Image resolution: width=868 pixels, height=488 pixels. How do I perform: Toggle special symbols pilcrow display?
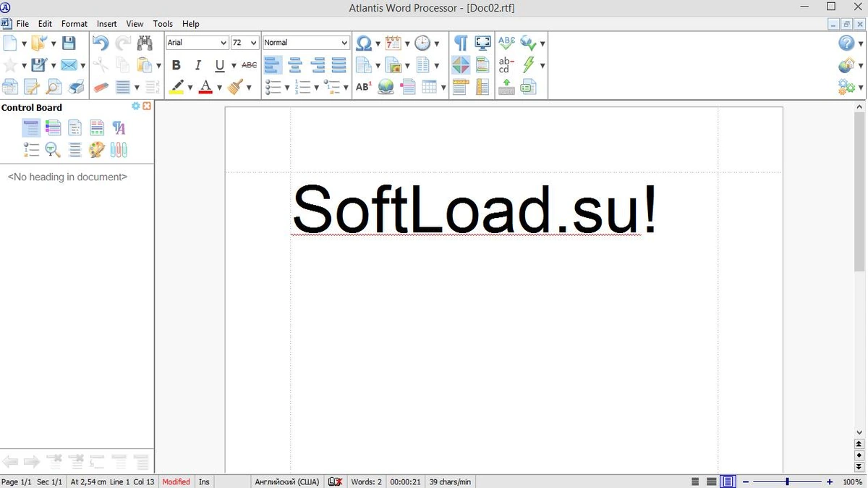[461, 43]
